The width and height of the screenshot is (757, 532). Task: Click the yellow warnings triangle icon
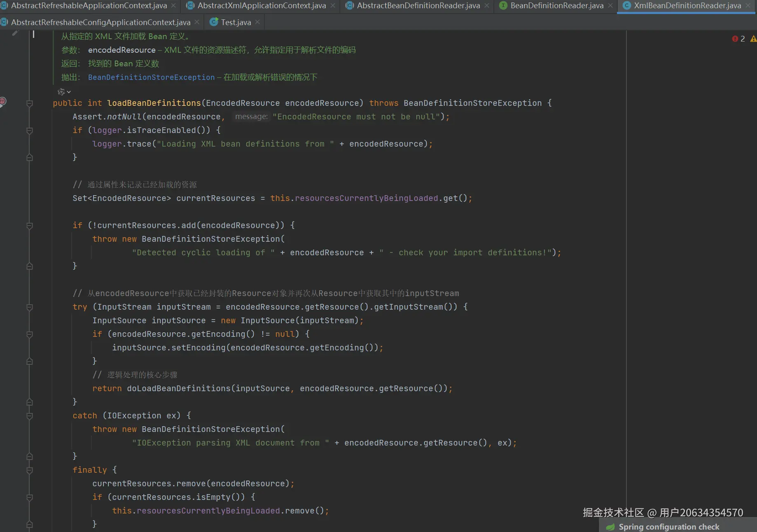click(x=753, y=39)
